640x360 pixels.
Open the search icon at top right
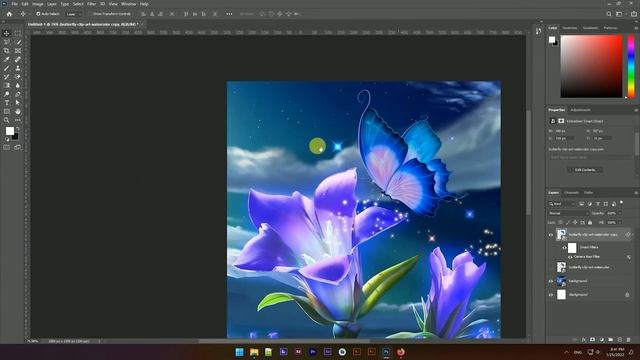[609, 14]
